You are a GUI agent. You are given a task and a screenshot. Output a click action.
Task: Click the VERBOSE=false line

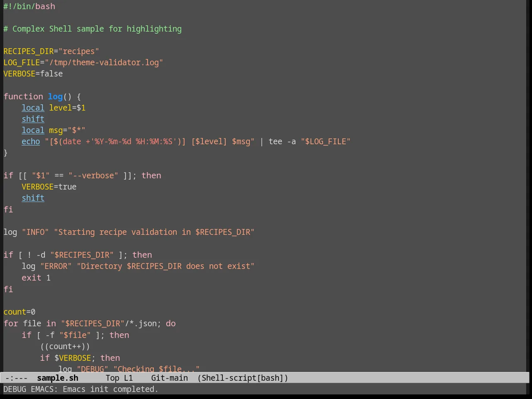pos(33,74)
